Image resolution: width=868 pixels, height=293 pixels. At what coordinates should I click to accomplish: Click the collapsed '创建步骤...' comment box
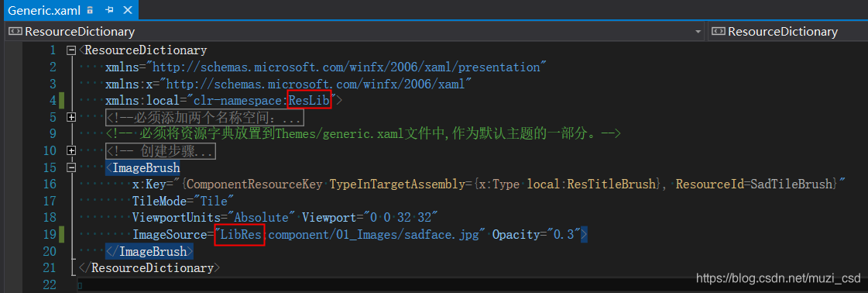(160, 150)
